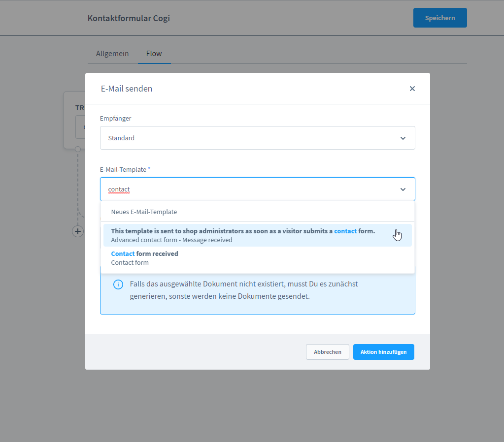This screenshot has width=504, height=442.
Task: Open the Flow tab
Action: 154,54
